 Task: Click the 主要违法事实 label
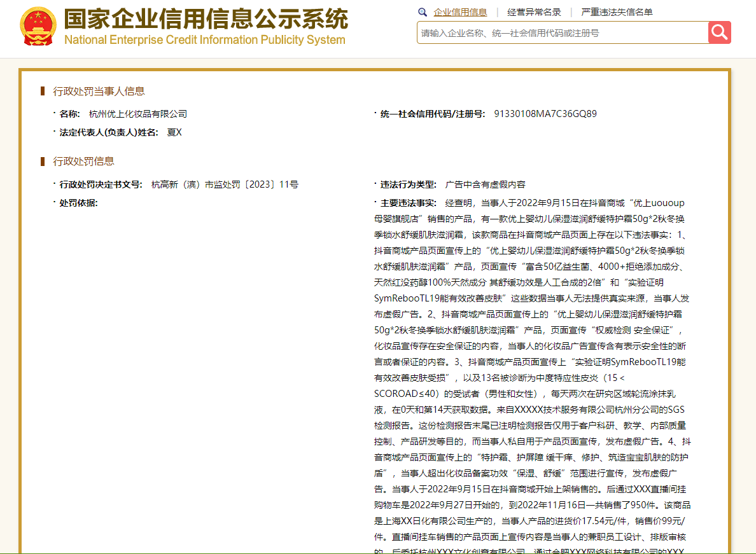point(408,203)
